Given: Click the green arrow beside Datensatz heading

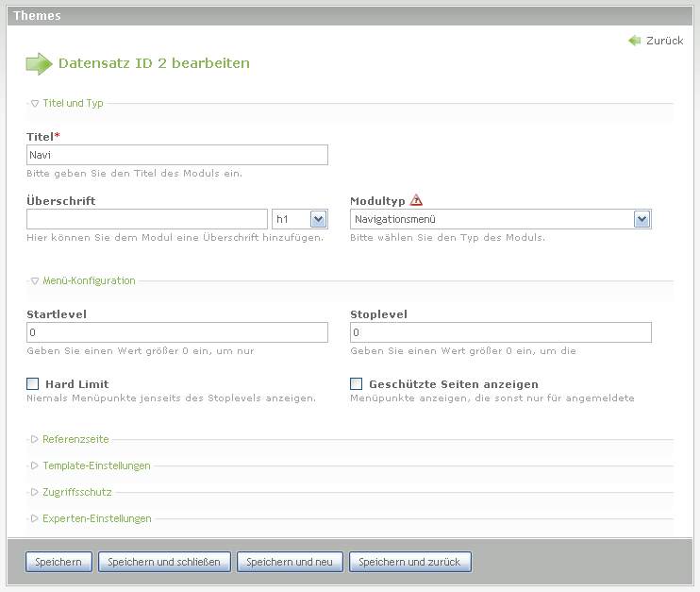Looking at the screenshot, I should coord(39,63).
